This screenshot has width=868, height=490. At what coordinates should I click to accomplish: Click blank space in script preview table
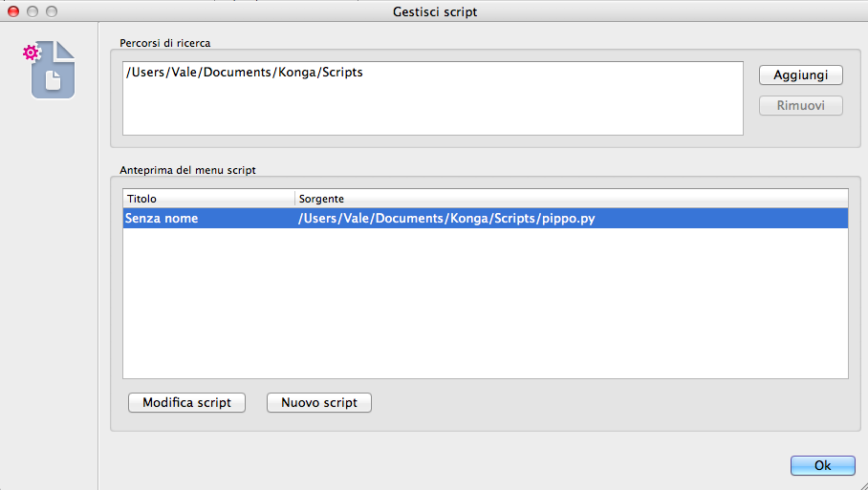click(x=485, y=306)
